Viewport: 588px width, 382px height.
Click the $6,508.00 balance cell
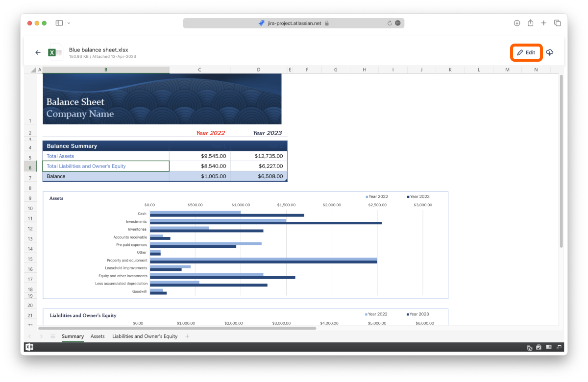point(259,176)
